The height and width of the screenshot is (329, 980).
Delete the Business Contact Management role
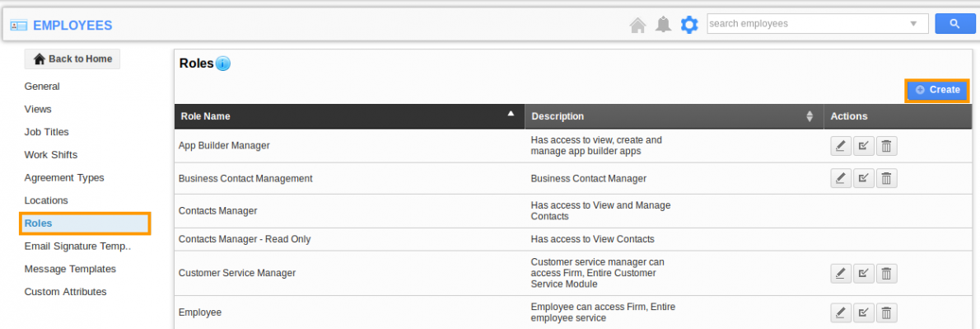886,178
